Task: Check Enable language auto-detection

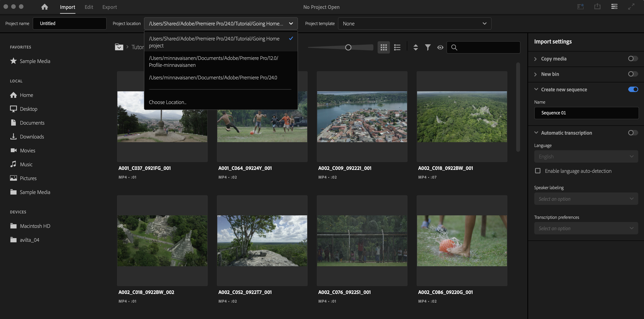Action: (538, 171)
